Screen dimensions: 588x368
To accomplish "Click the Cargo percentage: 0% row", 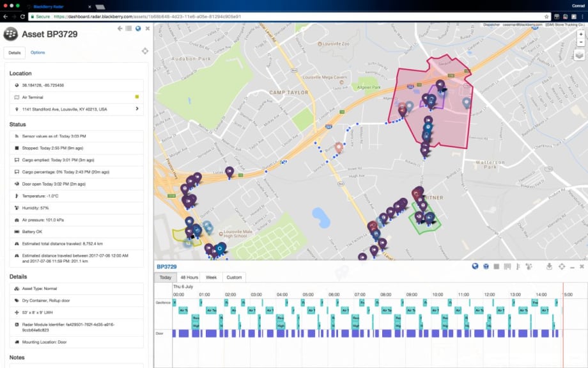I will pyautogui.click(x=77, y=172).
